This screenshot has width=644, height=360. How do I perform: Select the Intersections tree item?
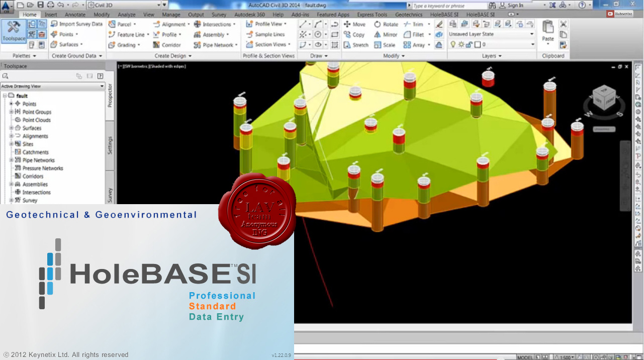(x=36, y=192)
